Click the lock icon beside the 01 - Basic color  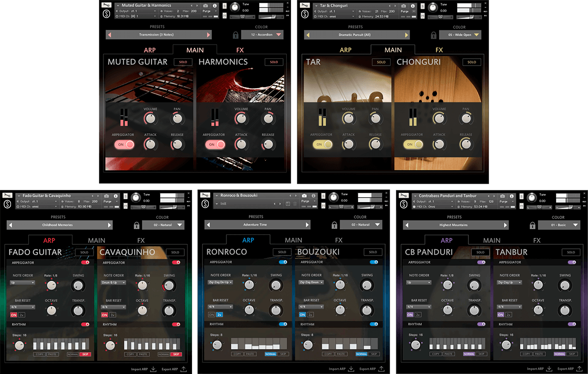[530, 225]
